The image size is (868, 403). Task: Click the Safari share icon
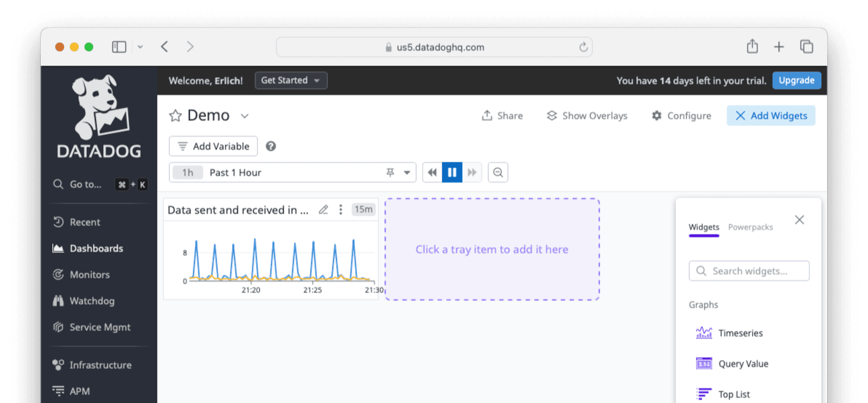pyautogui.click(x=752, y=46)
